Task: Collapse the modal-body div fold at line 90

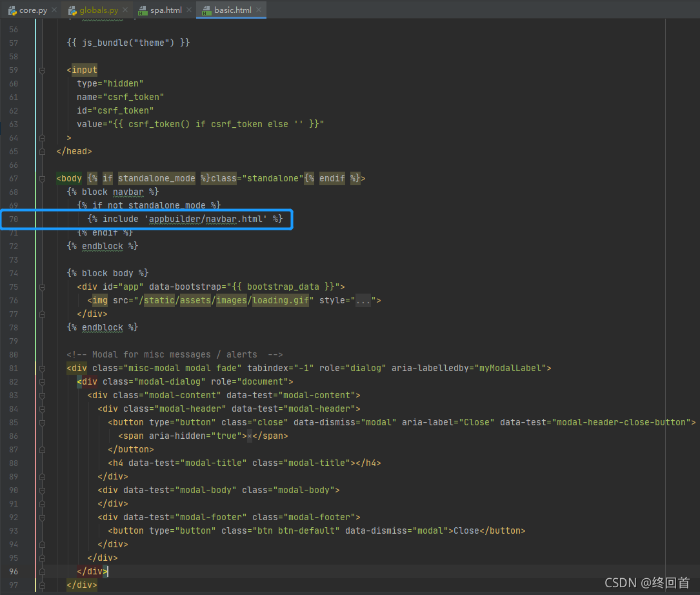Action: pos(42,490)
